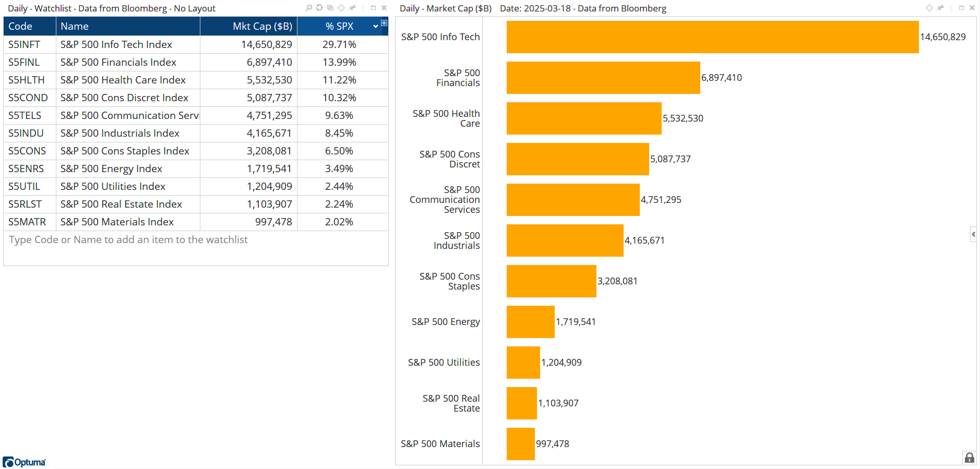Image resolution: width=980 pixels, height=469 pixels.
Task: Click the overlapping windows icon in Watchlist header
Action: tap(330, 8)
